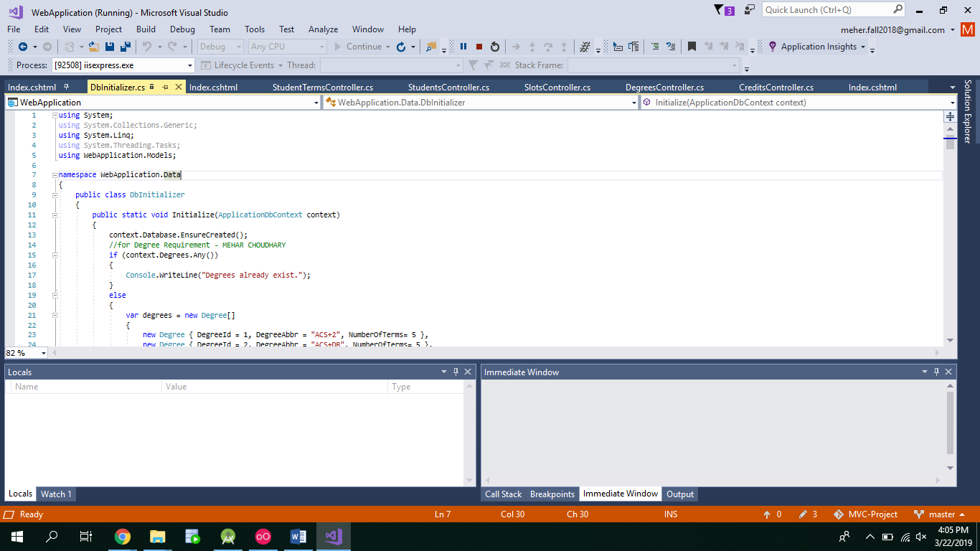
Task: Click the feedback icon beside Quick Launch
Action: 750,10
